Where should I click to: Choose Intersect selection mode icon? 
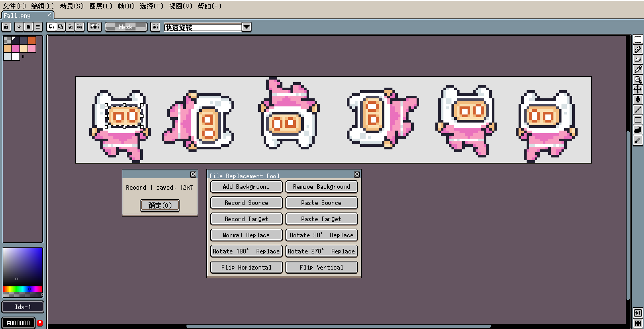pos(79,27)
